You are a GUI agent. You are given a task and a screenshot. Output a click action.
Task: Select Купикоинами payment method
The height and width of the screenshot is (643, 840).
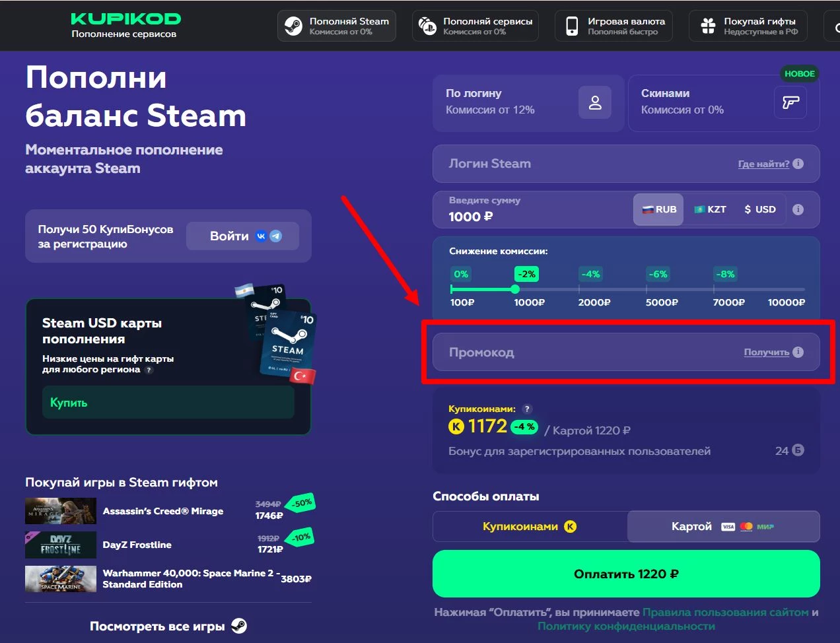(x=530, y=526)
